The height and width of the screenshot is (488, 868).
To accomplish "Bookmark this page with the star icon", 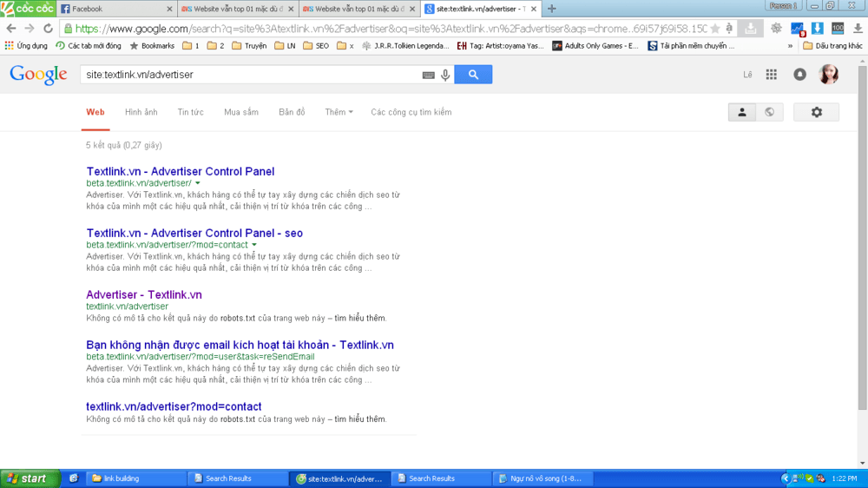I will [715, 29].
